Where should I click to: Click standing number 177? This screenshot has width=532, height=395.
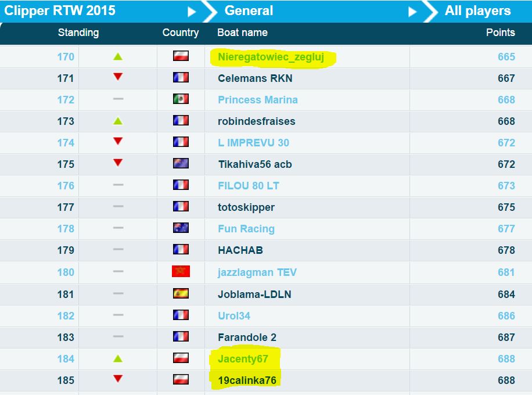[66, 207]
